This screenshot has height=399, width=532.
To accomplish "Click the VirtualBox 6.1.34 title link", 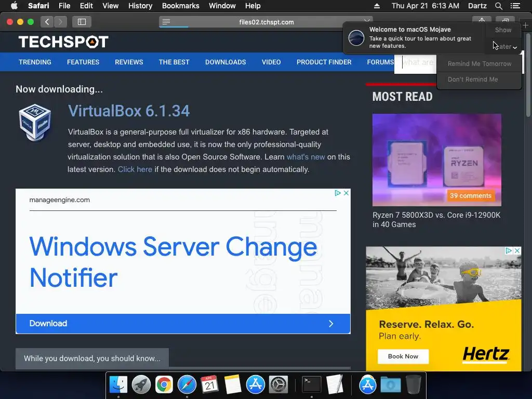I will (129, 111).
